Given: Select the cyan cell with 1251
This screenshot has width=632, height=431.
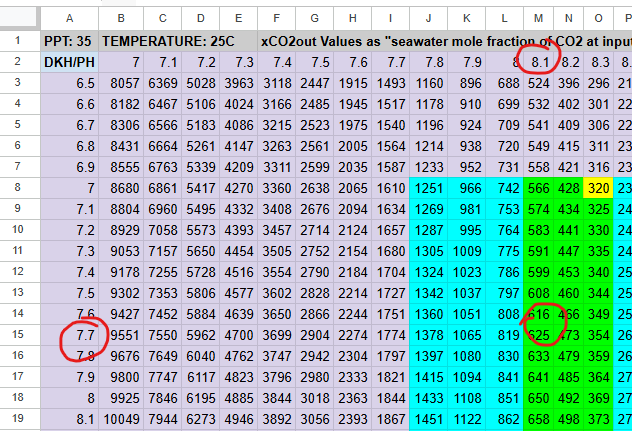Looking at the screenshot, I should pos(429,188).
